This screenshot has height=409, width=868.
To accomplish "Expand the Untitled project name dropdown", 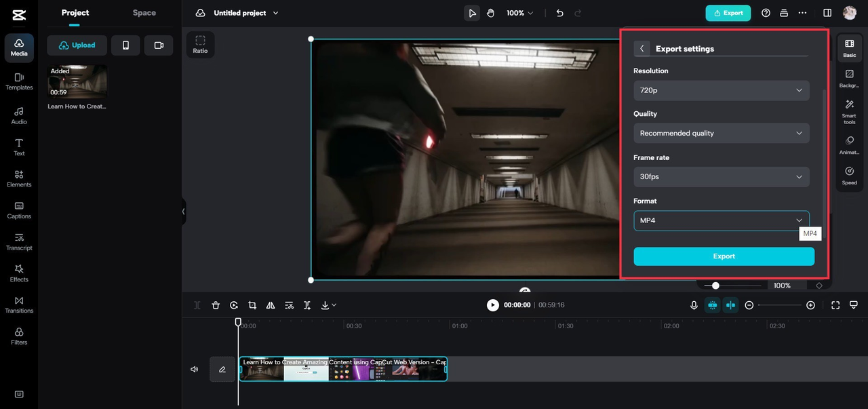I will click(275, 13).
